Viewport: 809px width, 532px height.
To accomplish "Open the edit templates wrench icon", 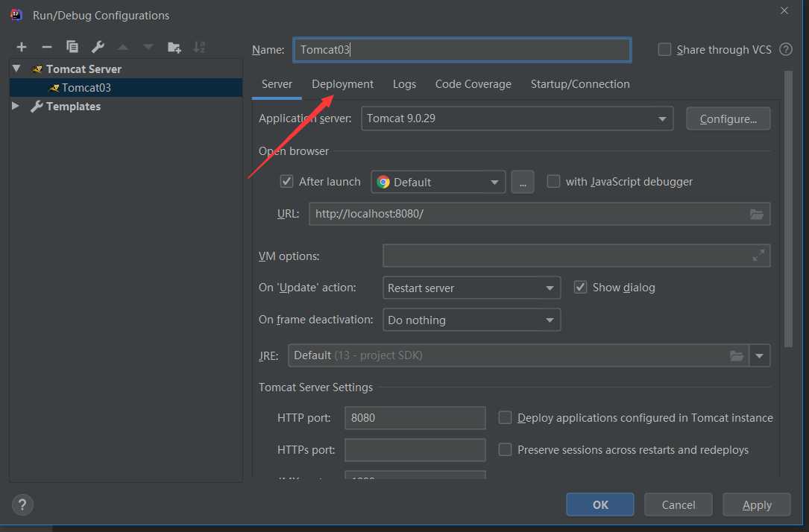I will click(98, 47).
